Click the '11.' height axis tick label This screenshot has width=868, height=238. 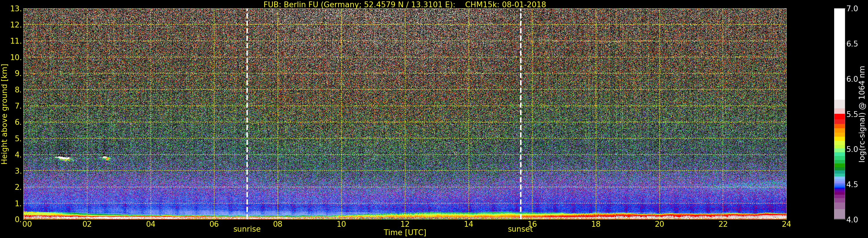pyautogui.click(x=16, y=41)
